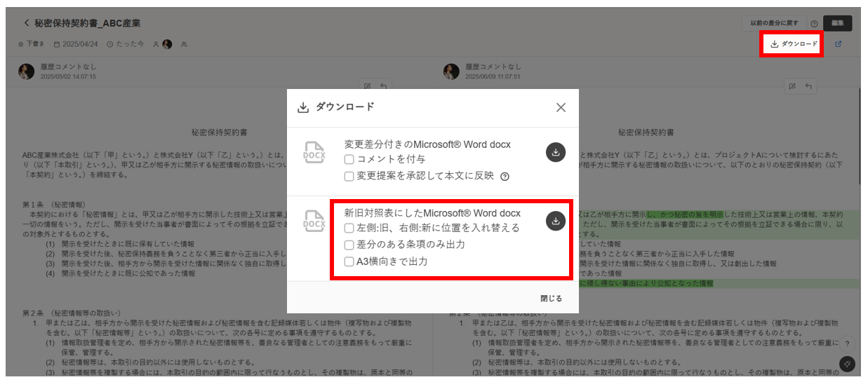Close the ダウンロード dialog with the X
The image size is (868, 382).
(x=561, y=107)
